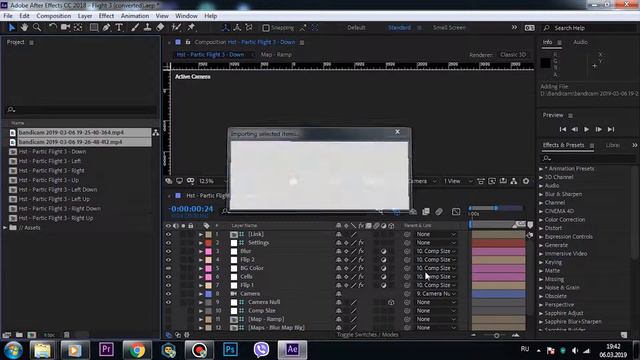Open Google Chrome from the taskbar
The image size is (640, 360).
[x=137, y=350]
